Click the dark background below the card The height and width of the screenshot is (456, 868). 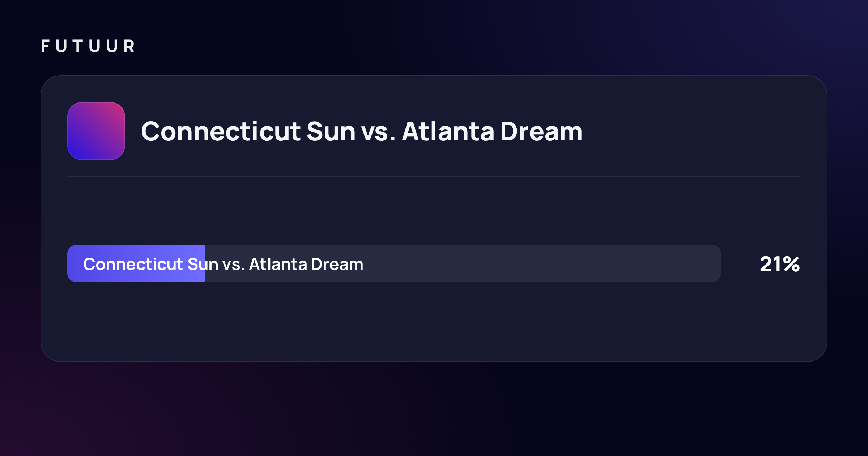(x=434, y=409)
